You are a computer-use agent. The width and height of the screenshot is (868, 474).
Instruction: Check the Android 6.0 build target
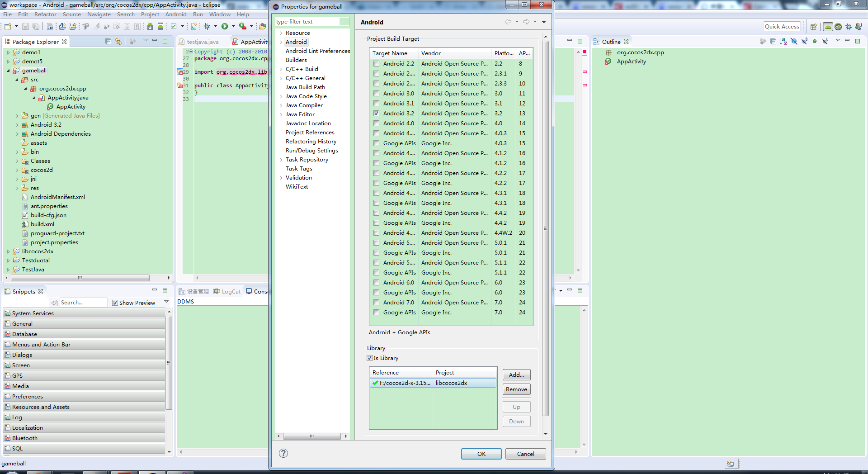pos(377,283)
